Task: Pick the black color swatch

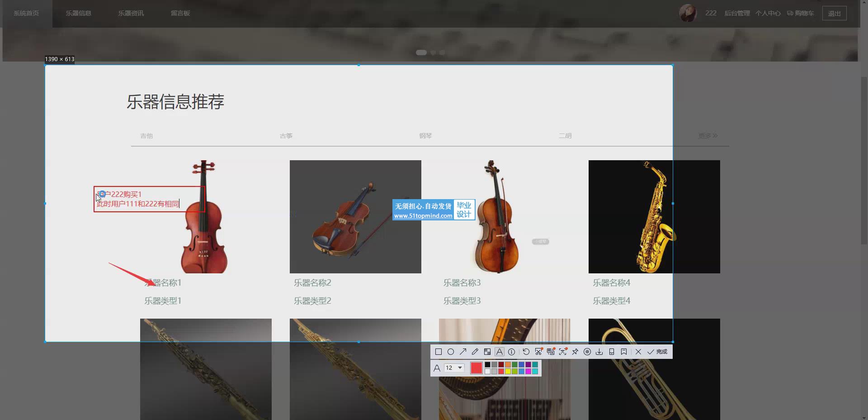Action: tap(487, 364)
